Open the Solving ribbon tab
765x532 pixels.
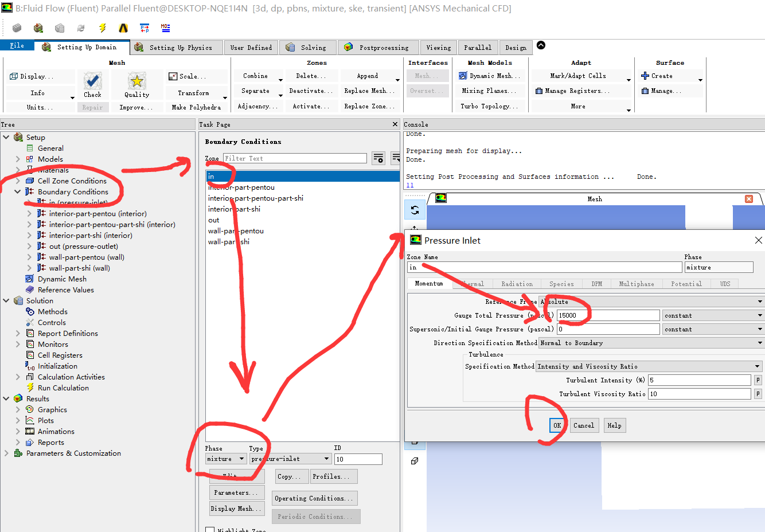pyautogui.click(x=307, y=48)
